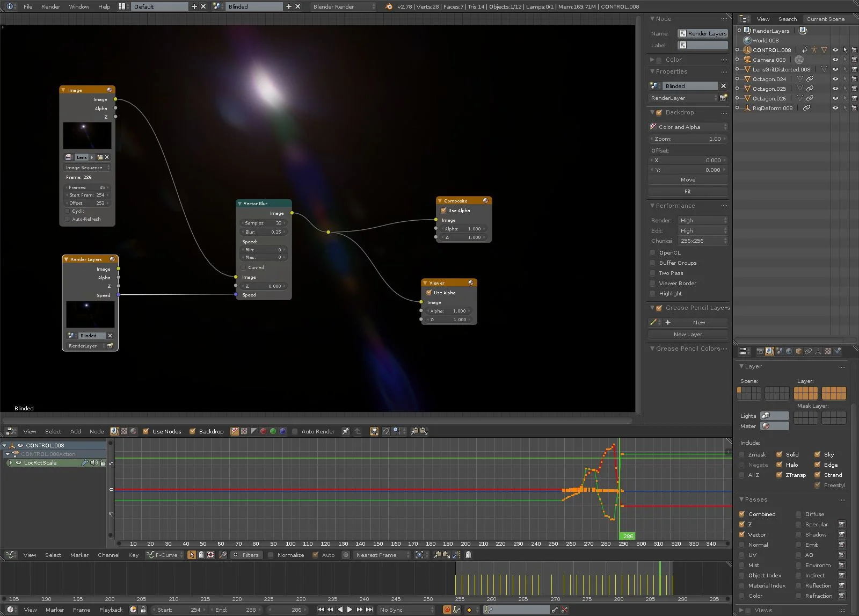
Task: Open the File menu
Action: [x=28, y=6]
